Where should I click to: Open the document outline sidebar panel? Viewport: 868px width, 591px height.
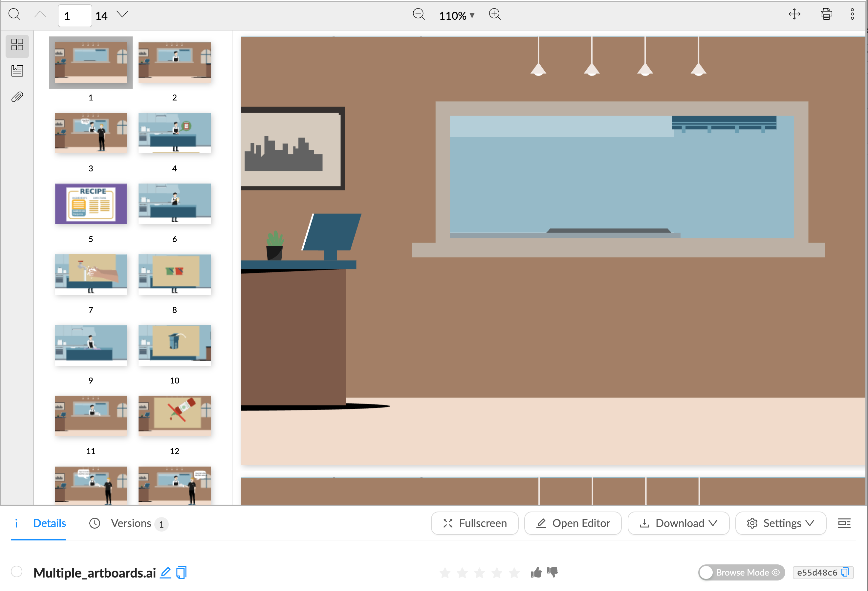[17, 70]
